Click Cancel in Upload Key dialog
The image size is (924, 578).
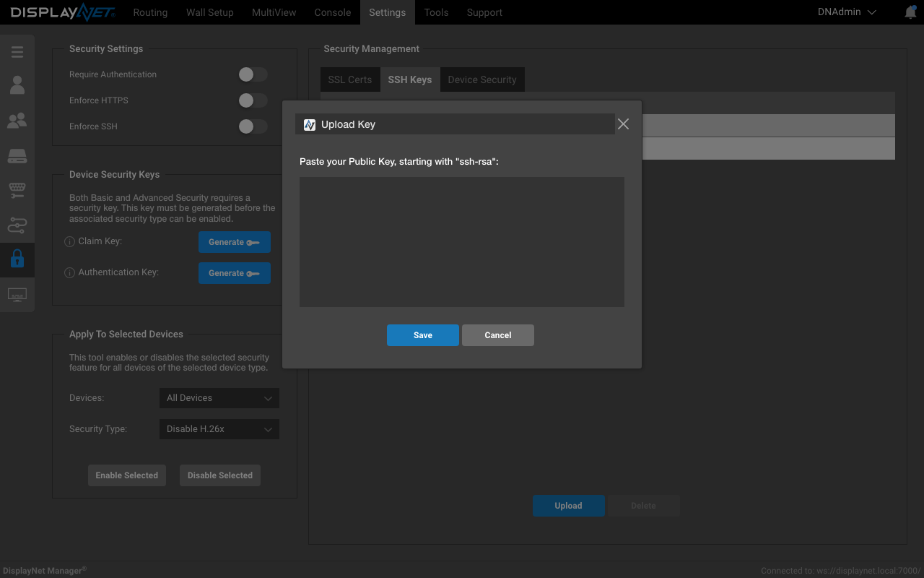pyautogui.click(x=498, y=335)
